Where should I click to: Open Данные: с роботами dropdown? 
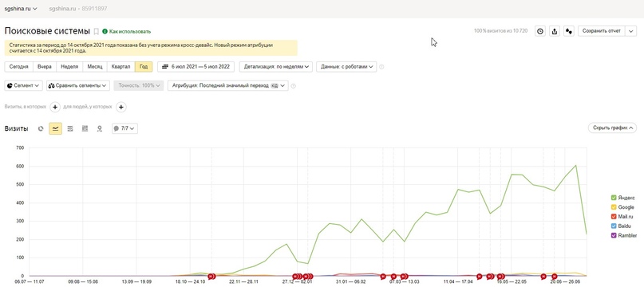coord(346,67)
